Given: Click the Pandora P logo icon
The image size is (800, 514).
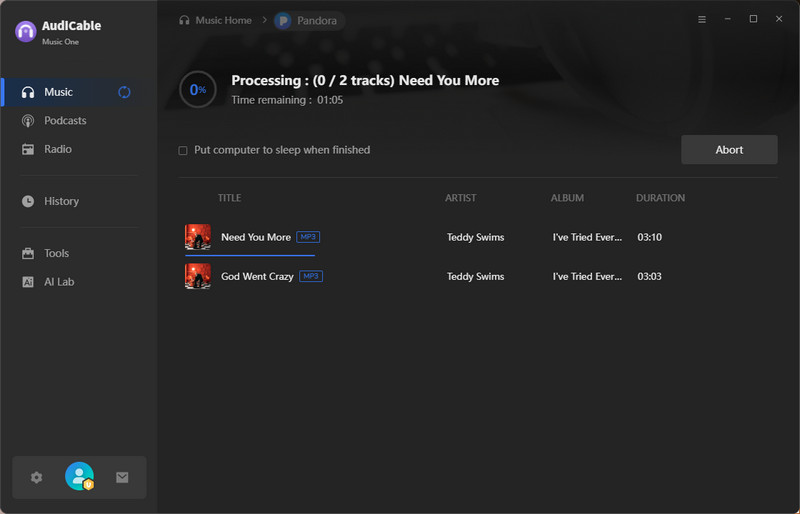Looking at the screenshot, I should tap(283, 21).
